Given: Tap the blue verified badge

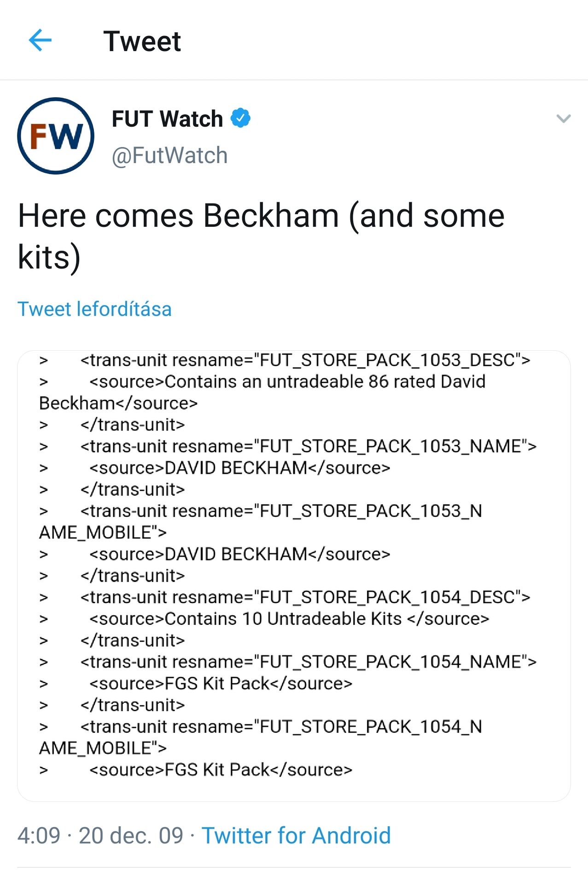Looking at the screenshot, I should click(240, 118).
